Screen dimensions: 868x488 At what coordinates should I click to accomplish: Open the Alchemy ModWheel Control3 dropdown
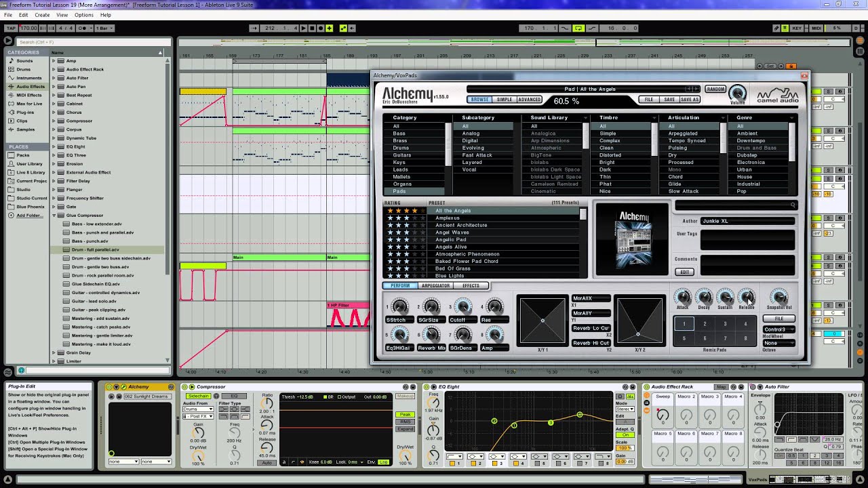779,329
